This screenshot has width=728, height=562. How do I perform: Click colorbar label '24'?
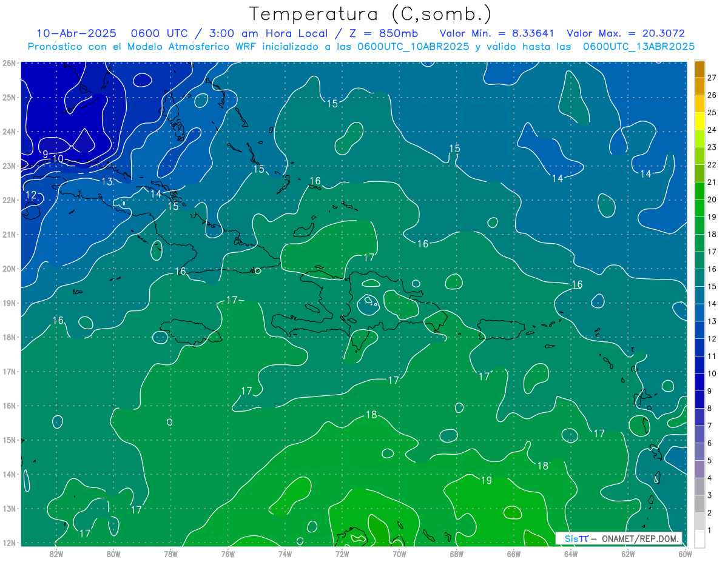[x=712, y=130]
